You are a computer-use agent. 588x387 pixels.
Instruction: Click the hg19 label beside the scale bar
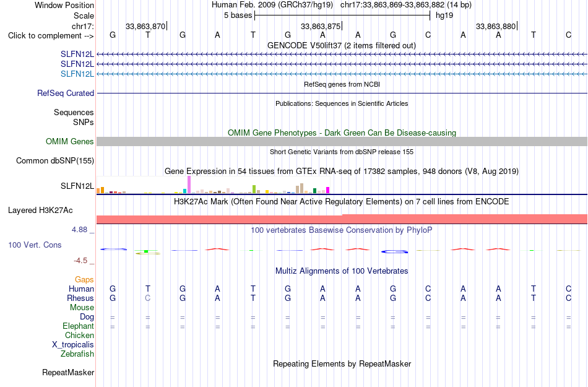(444, 15)
